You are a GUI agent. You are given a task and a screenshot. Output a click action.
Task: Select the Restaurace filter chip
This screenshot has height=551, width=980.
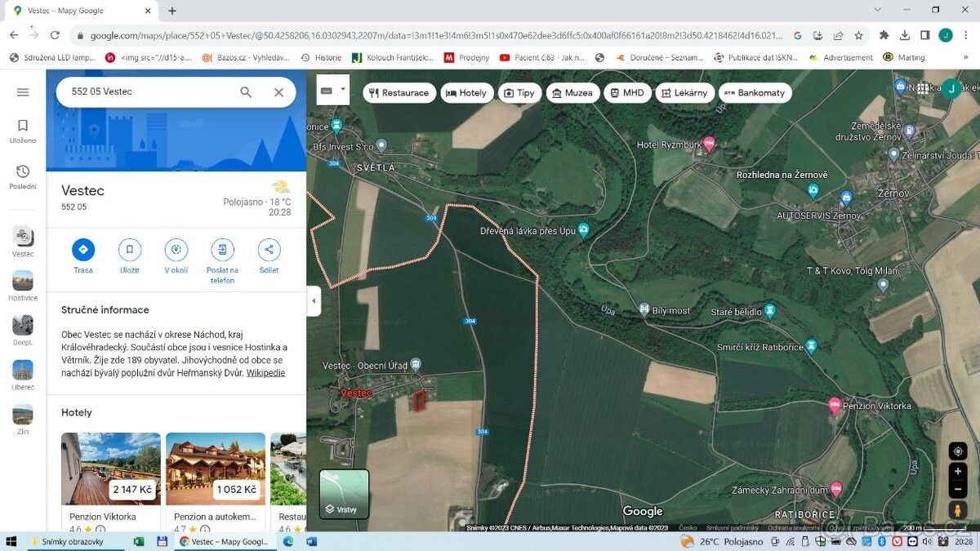399,93
